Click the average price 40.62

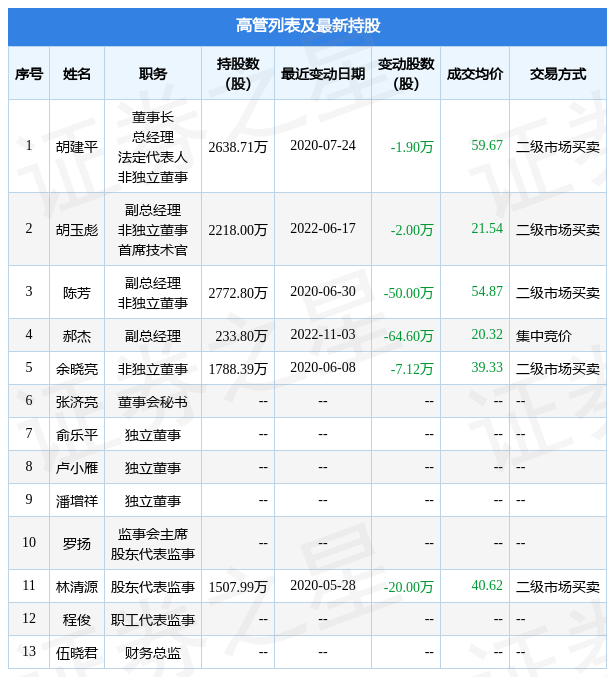pyautogui.click(x=487, y=585)
